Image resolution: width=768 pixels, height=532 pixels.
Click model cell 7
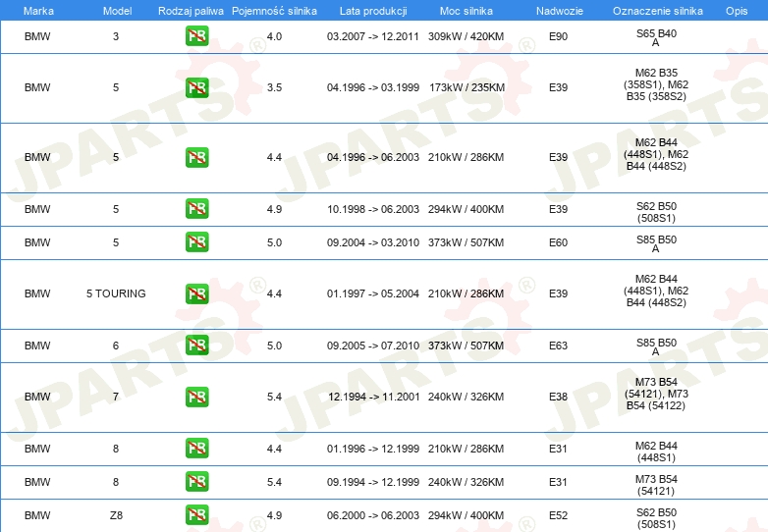(x=116, y=397)
